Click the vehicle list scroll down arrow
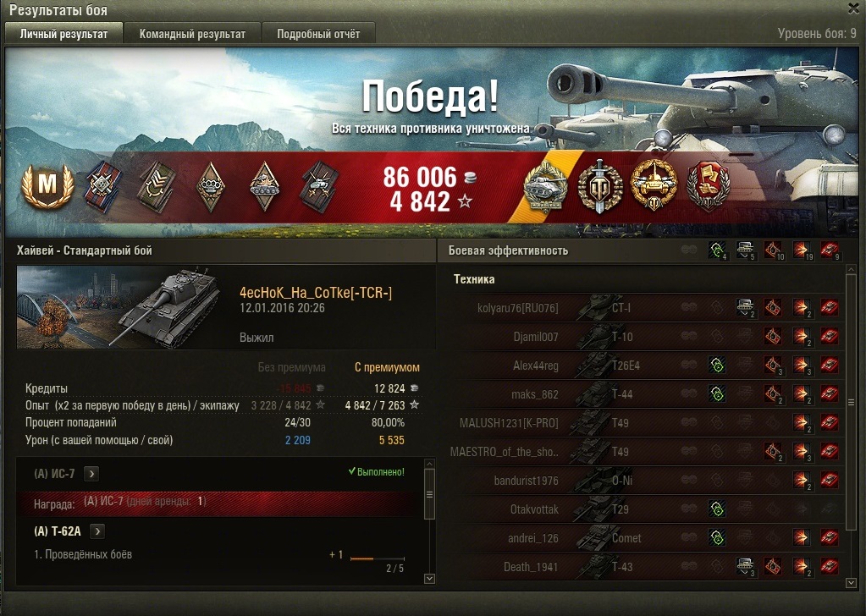This screenshot has height=616, width=866. pos(851,583)
